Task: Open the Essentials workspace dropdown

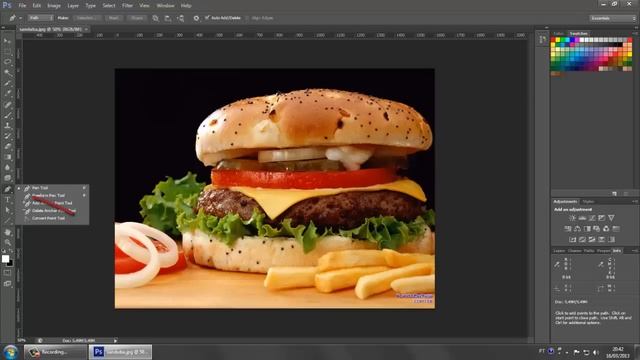Action: [613, 18]
